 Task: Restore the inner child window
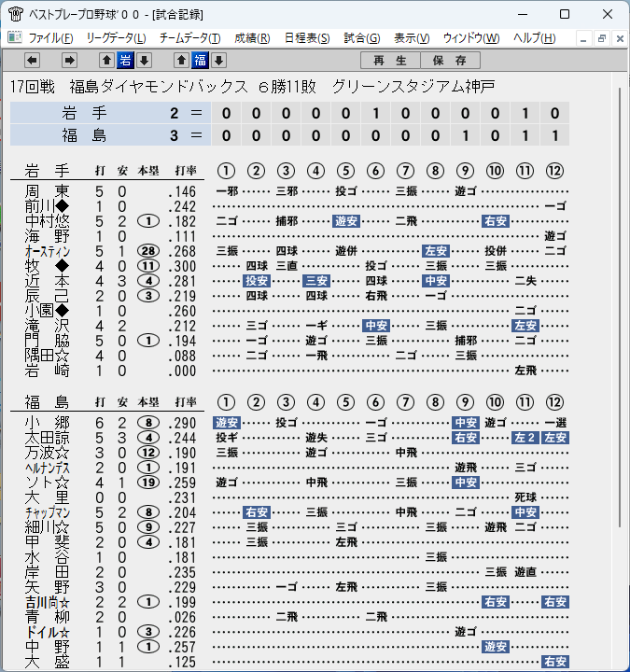click(x=601, y=39)
